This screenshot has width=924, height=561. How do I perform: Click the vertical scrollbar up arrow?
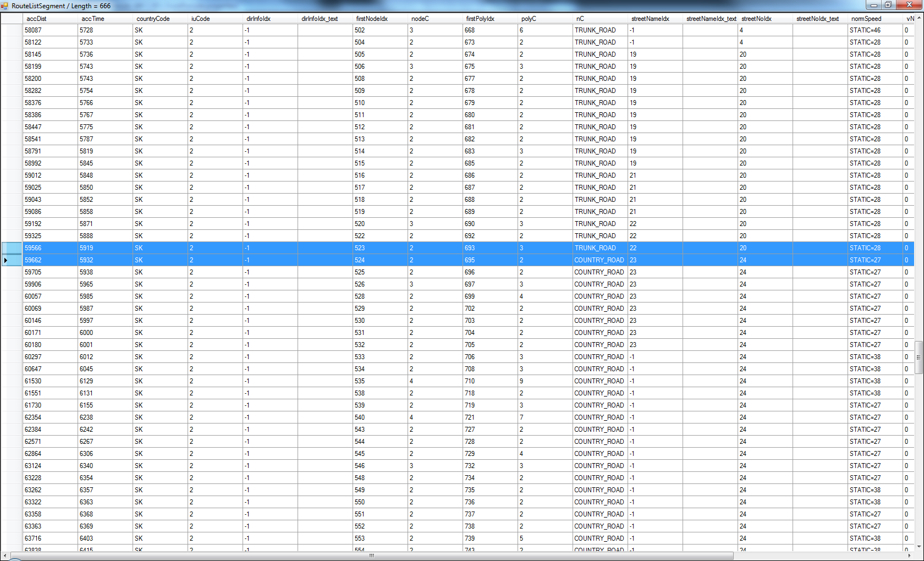point(919,18)
